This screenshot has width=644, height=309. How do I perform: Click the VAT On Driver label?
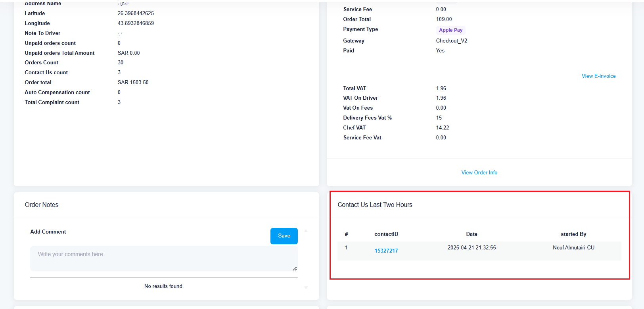360,98
